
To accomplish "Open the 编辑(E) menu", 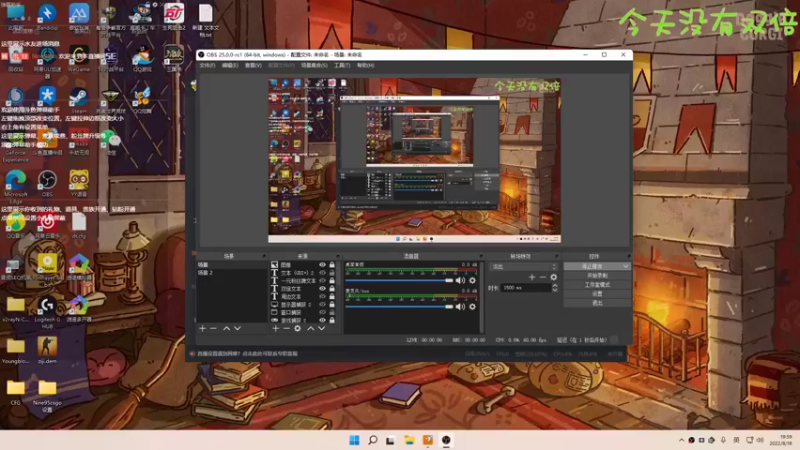I will [x=230, y=65].
